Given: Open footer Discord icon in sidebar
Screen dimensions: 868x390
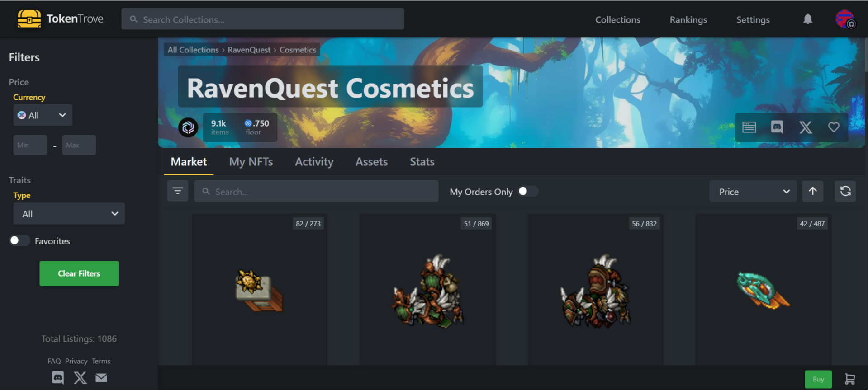Looking at the screenshot, I should (x=58, y=377).
